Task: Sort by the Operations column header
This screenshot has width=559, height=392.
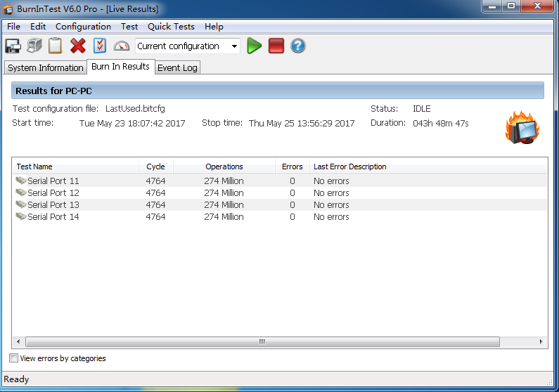Action: [224, 166]
